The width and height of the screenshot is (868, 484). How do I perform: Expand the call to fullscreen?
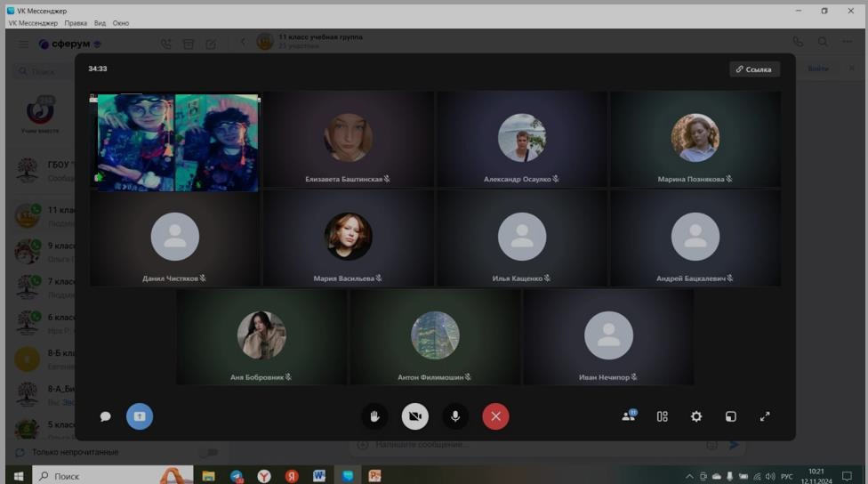[765, 416]
